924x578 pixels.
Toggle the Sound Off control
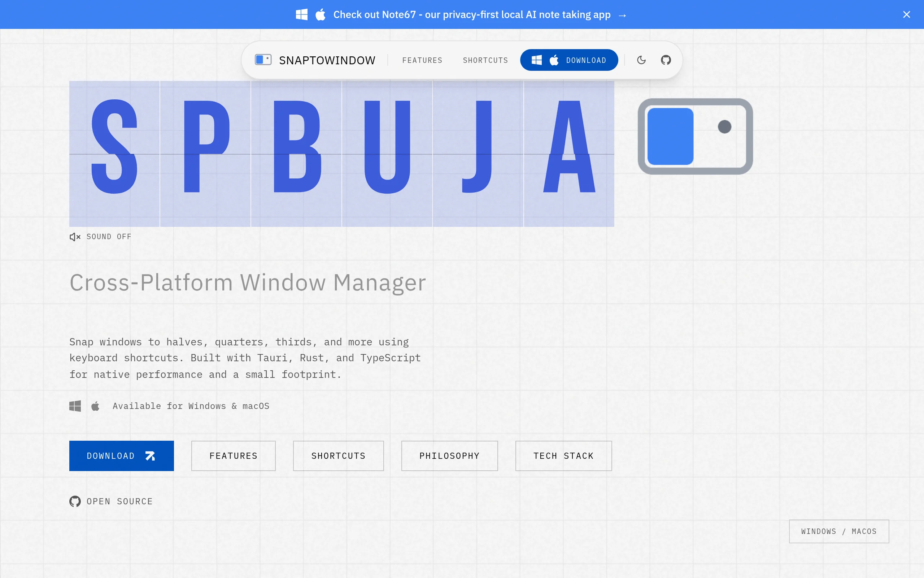tap(100, 237)
